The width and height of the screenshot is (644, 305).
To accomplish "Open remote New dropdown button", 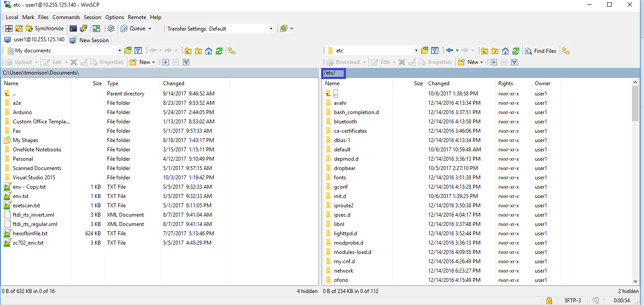I will (x=470, y=62).
